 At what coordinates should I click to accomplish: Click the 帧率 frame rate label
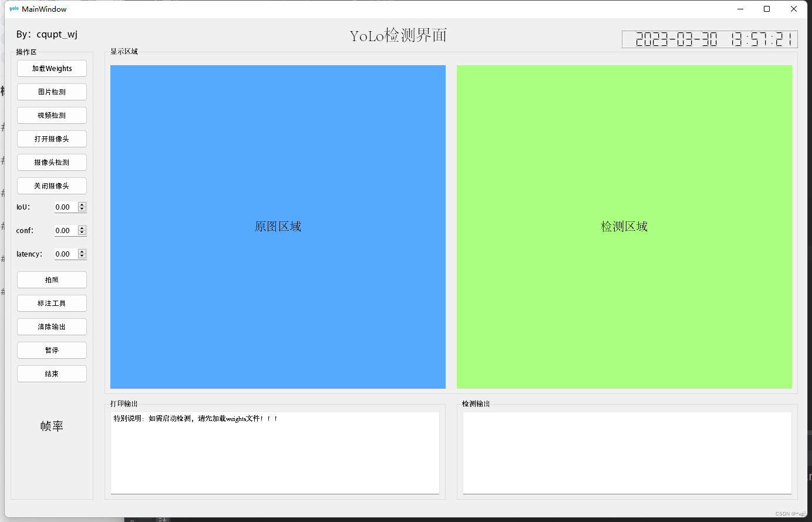(52, 426)
